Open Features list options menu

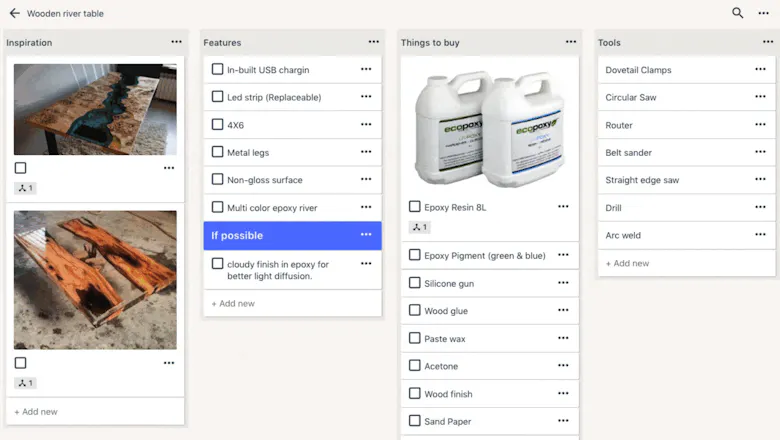point(374,42)
